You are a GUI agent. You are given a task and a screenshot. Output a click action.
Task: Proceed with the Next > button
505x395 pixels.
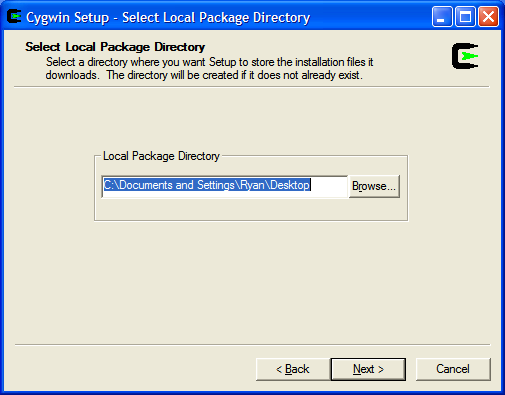click(368, 369)
